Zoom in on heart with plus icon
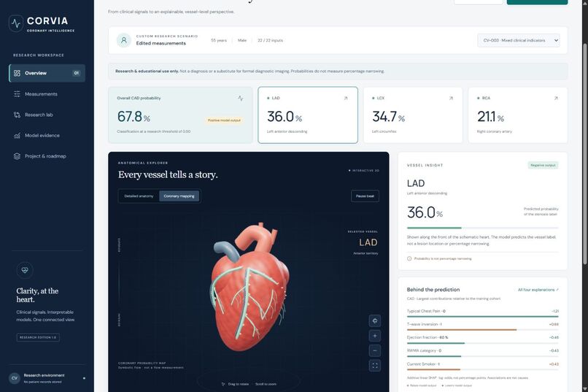The width and height of the screenshot is (588, 392). click(x=375, y=336)
